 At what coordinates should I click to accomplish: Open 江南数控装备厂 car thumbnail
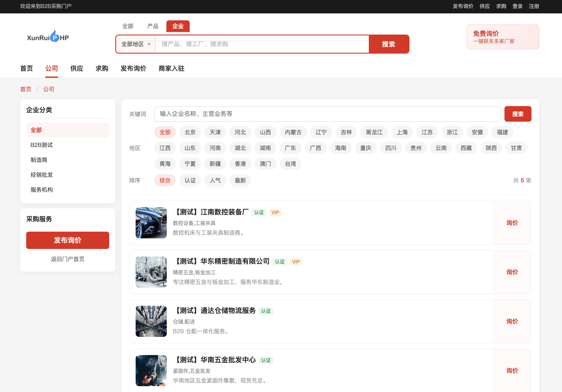151,223
